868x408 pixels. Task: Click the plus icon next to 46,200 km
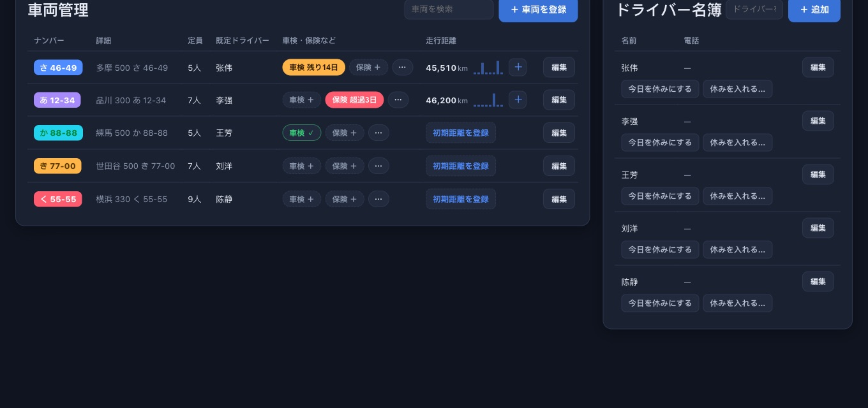[518, 99]
